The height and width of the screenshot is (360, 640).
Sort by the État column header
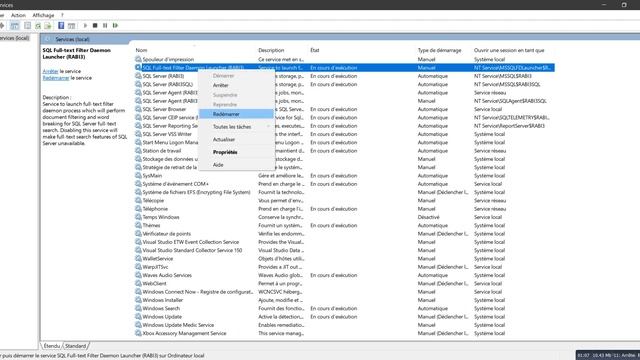315,50
